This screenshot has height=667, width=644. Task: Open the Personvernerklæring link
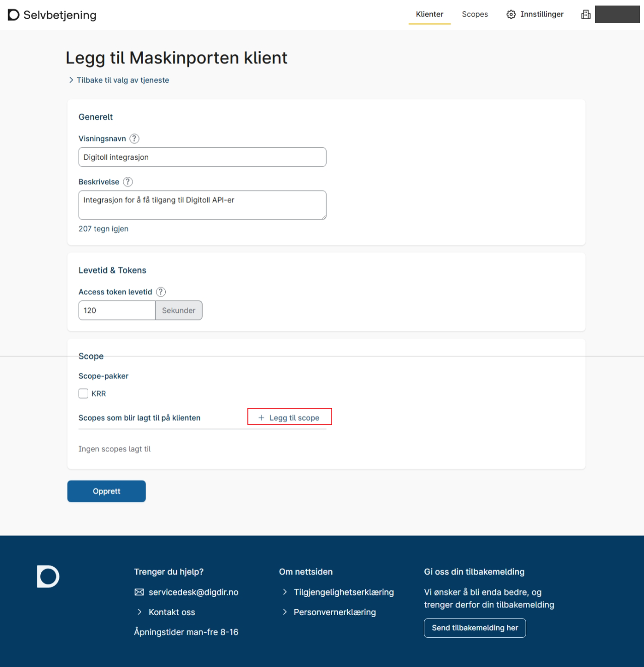335,612
